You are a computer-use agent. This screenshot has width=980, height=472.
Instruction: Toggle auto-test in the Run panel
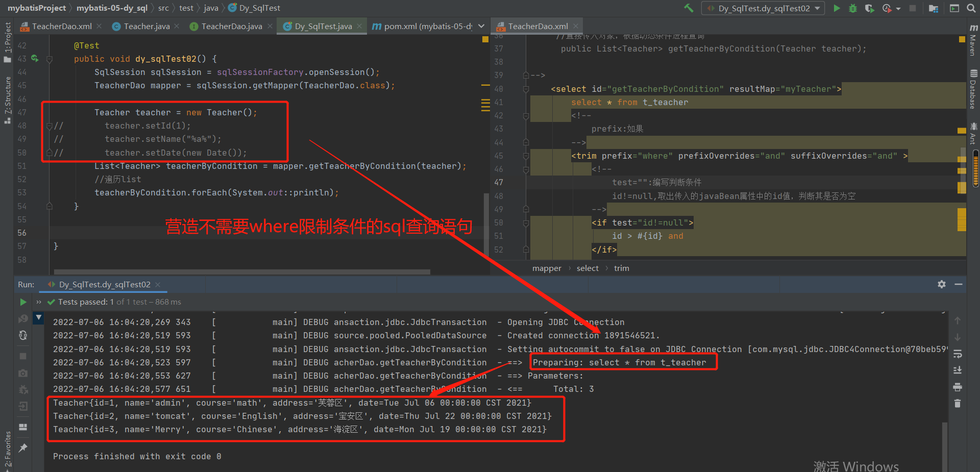tap(23, 335)
